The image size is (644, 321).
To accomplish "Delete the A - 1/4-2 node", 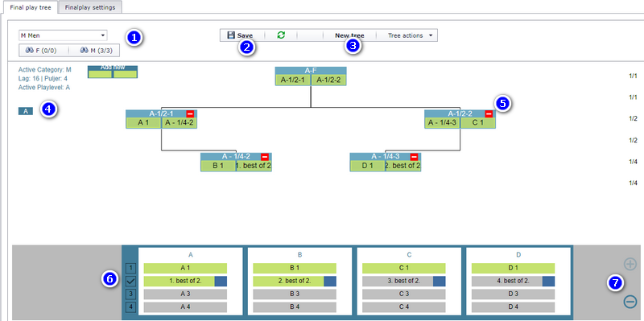I will pos(265,156).
